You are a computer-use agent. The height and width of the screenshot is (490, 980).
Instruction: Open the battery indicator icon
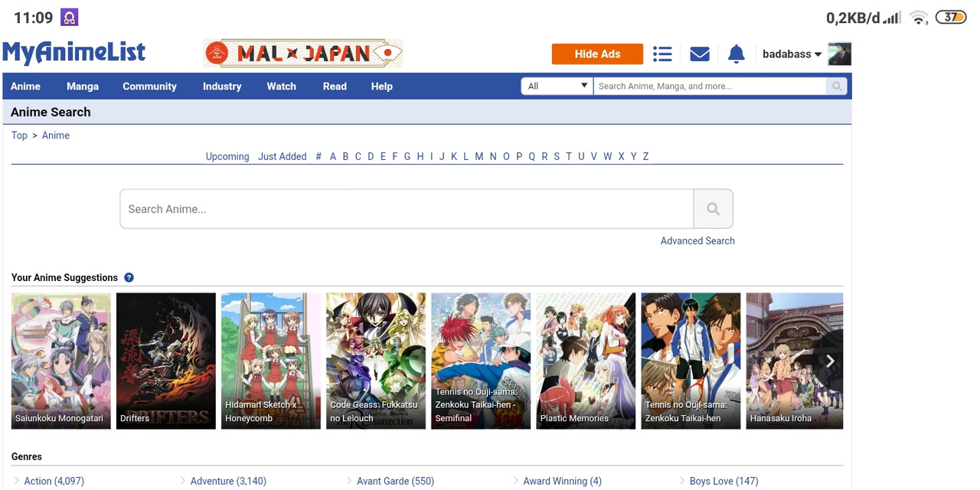pyautogui.click(x=951, y=17)
